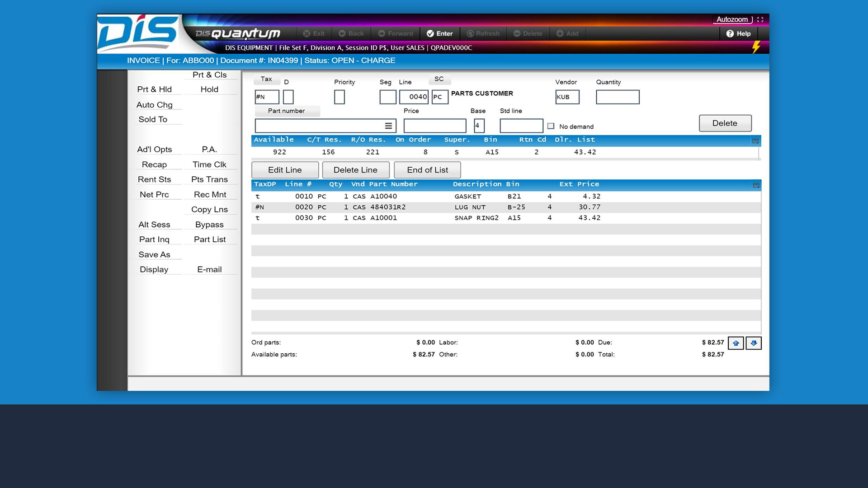This screenshot has width=868, height=488.
Task: Click the Exit toolbar button
Action: [314, 33]
